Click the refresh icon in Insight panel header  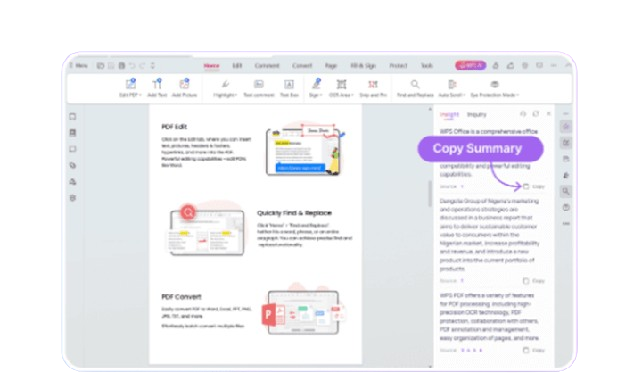click(x=536, y=114)
